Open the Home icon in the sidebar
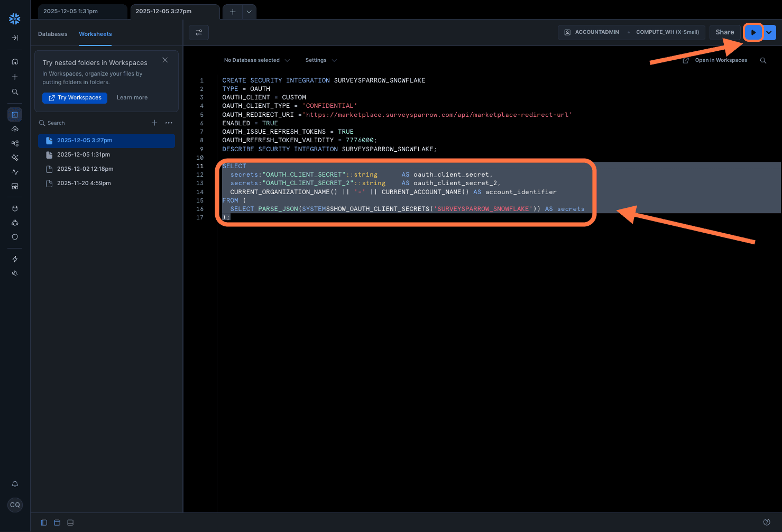Image resolution: width=782 pixels, height=532 pixels. (x=15, y=61)
